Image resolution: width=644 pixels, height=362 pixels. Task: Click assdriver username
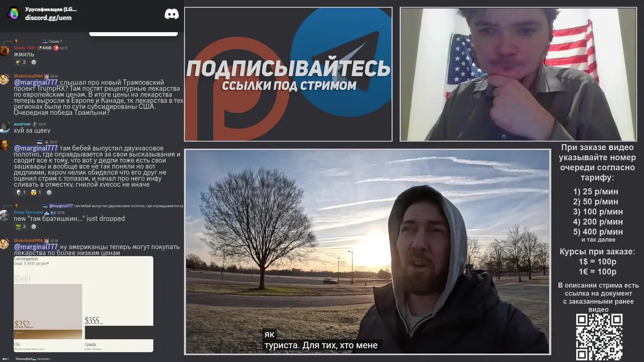point(22,124)
